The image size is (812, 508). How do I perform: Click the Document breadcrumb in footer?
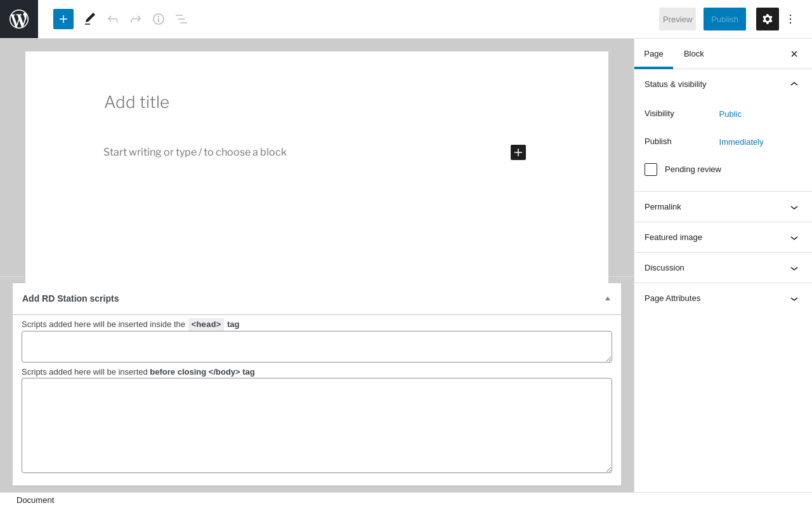pos(36,500)
